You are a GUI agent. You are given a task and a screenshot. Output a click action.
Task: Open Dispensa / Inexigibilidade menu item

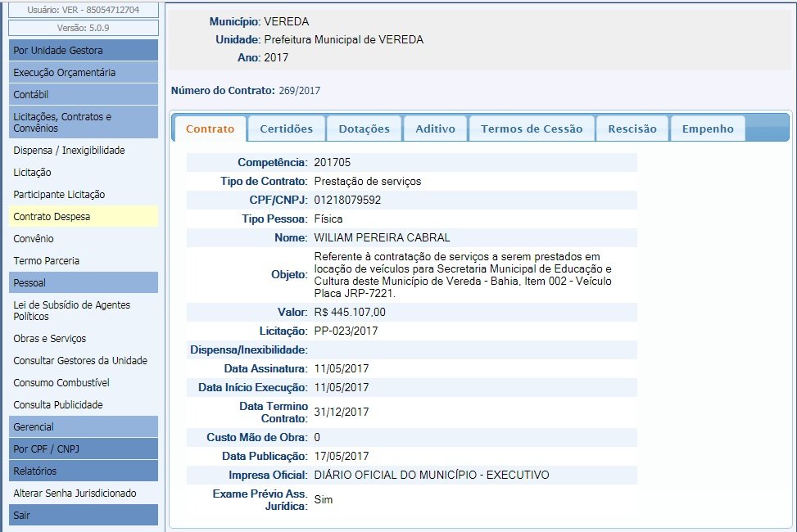(x=69, y=151)
